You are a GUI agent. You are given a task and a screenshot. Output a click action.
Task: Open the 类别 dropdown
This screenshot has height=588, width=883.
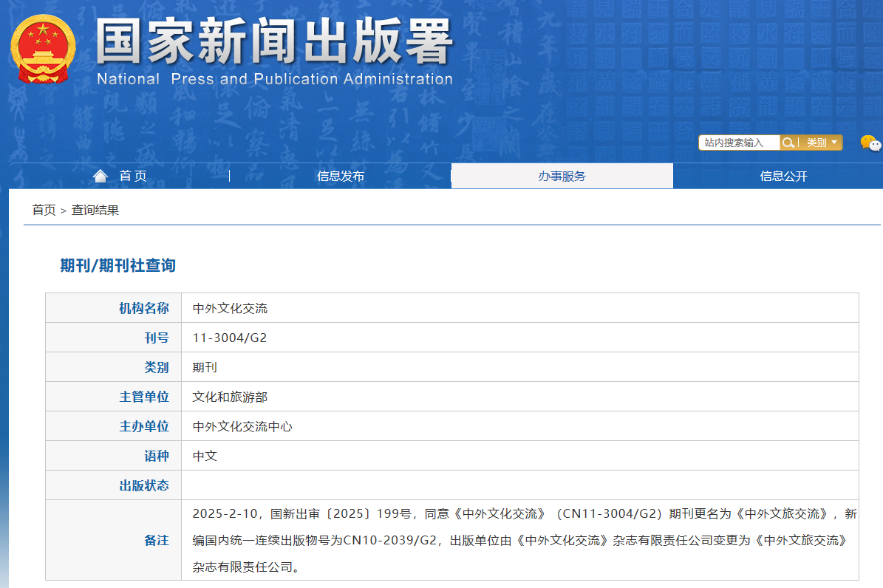(x=822, y=143)
